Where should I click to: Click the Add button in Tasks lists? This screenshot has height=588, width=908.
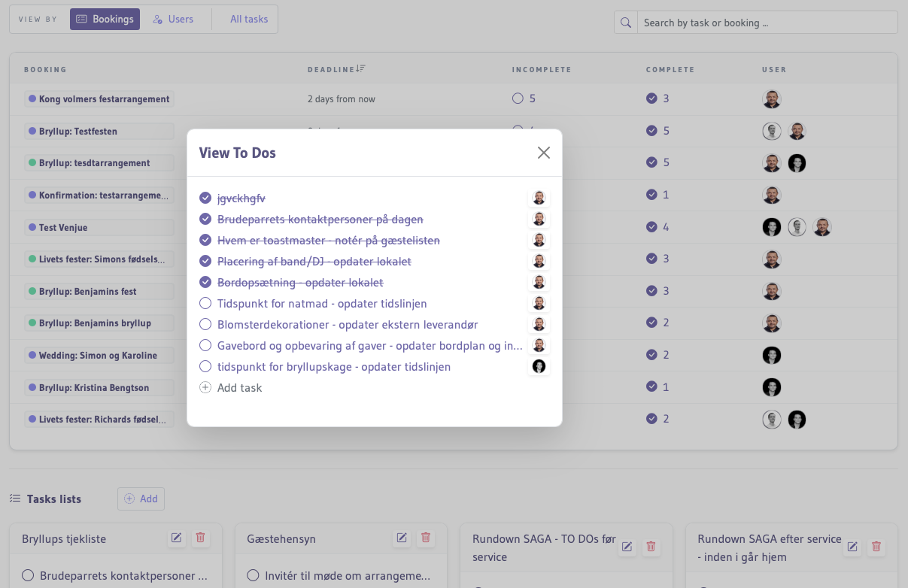(141, 499)
